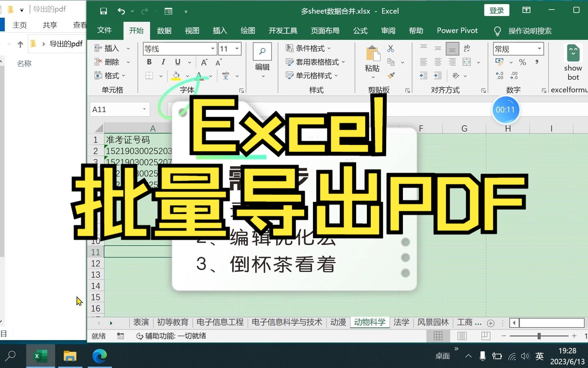The image size is (588, 368).
Task: Switch to 视图 ribbon tab
Action: coord(192,31)
